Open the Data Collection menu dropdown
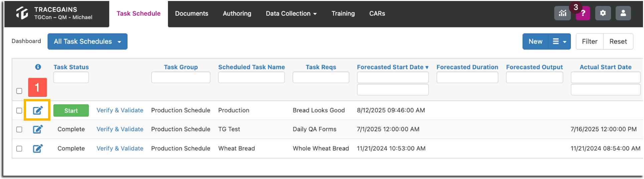Screen dimensions: 644x179 pos(291,13)
